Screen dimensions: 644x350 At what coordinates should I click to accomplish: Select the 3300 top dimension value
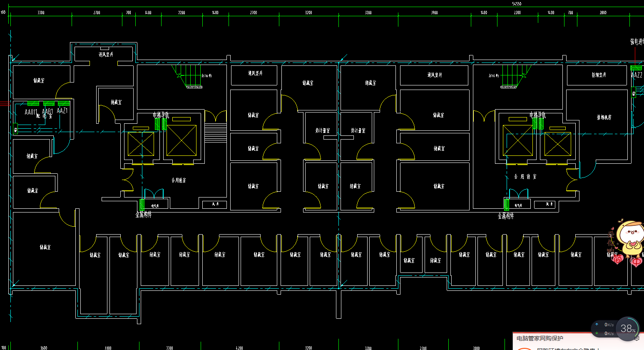41,13
